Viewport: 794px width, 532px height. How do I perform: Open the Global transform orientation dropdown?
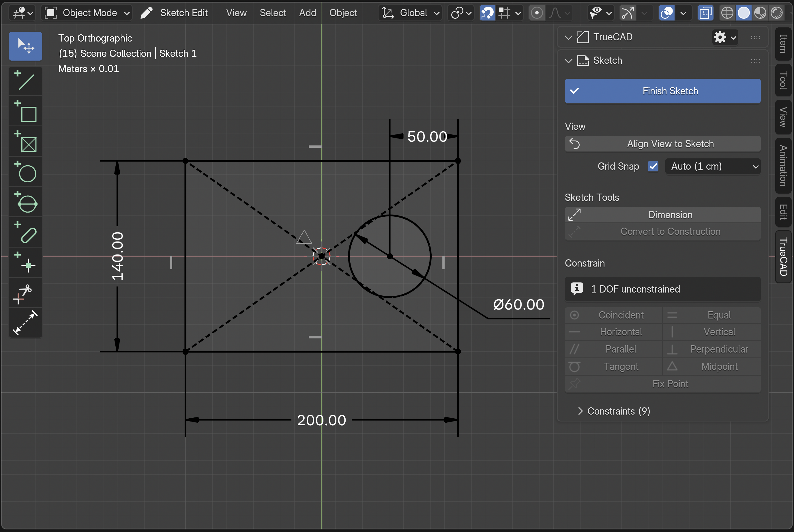(410, 13)
